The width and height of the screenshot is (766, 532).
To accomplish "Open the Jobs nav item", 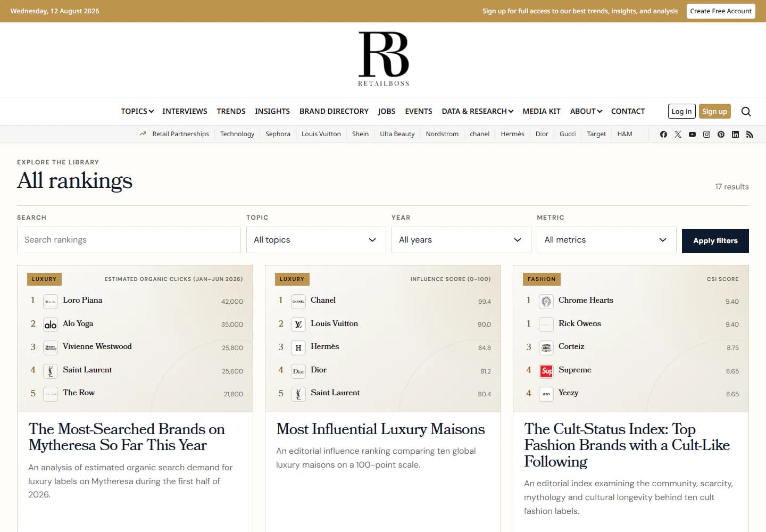I will coord(387,111).
